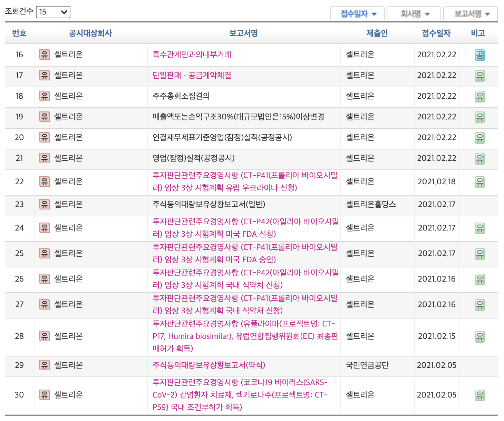
Task: Click the 유 market icon in row 22
Action: click(45, 182)
